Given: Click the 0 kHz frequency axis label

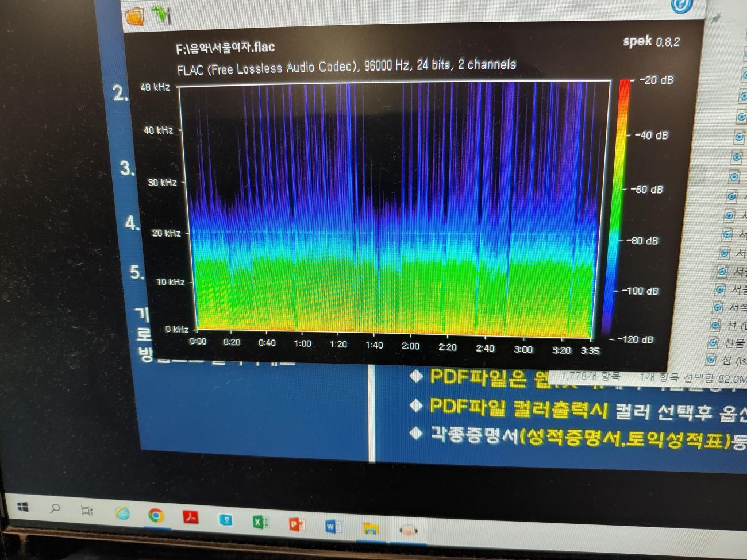Looking at the screenshot, I should click(x=176, y=329).
